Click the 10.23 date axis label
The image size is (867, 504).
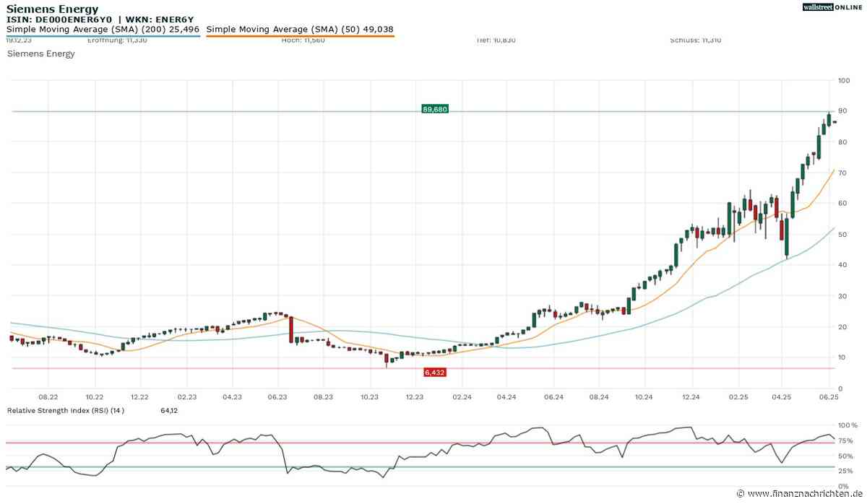coord(369,397)
